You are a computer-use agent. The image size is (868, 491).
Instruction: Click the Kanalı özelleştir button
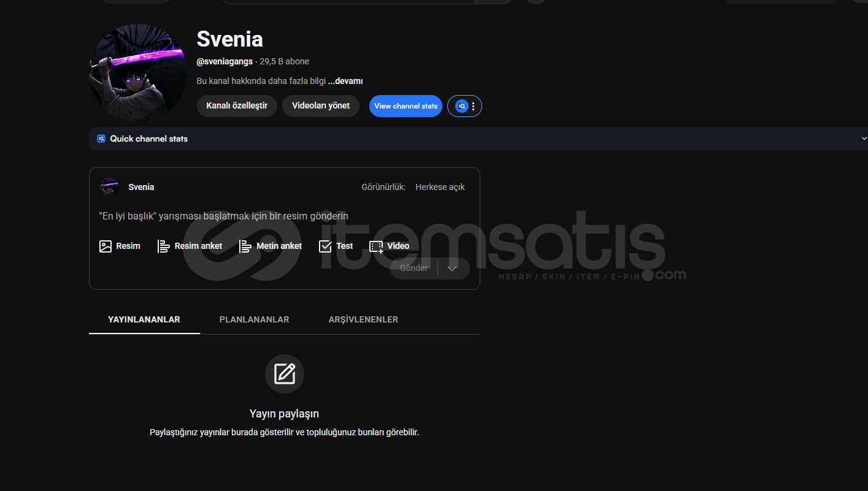pos(237,106)
